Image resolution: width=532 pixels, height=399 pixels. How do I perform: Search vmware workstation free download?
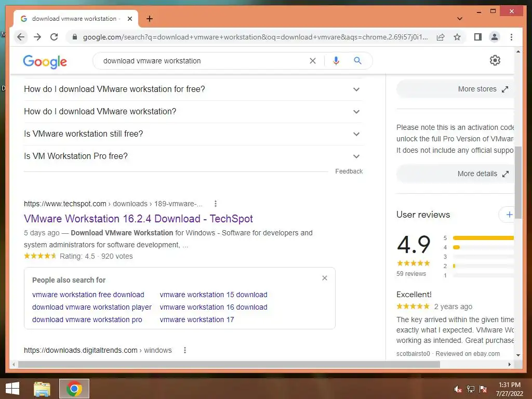(88, 295)
